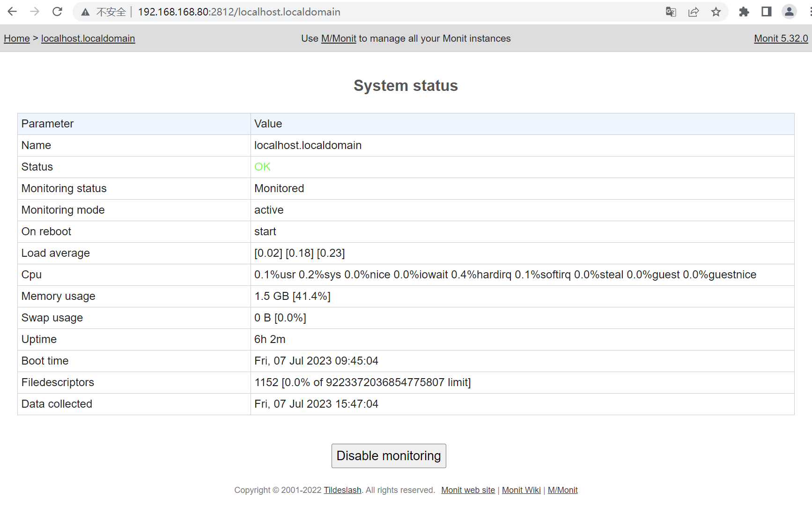Open the user profile avatar icon
Viewport: 812px width, 507px height.
[x=789, y=12]
